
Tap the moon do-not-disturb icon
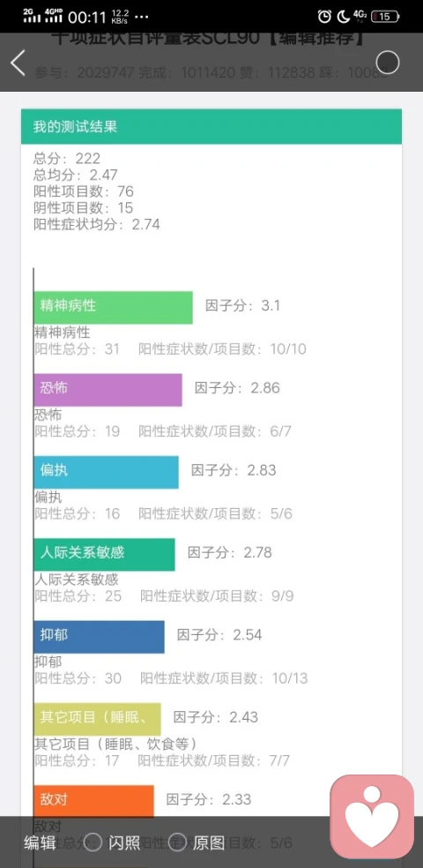coord(344,16)
